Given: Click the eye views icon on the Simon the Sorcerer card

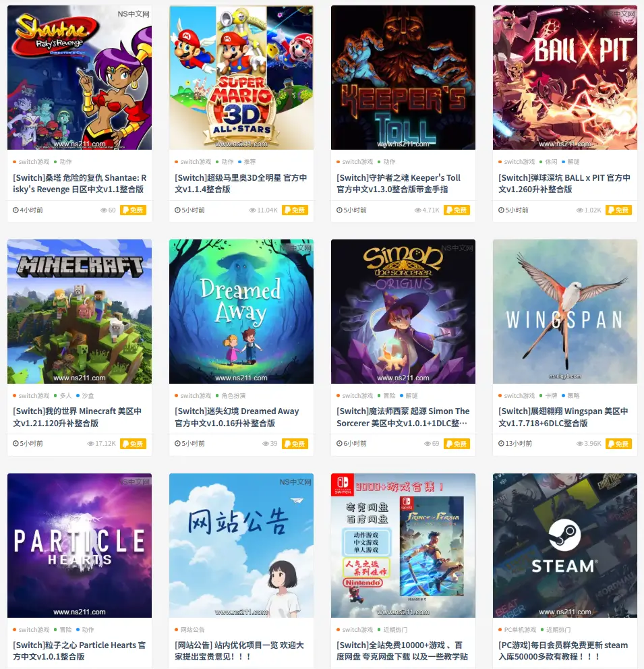Looking at the screenshot, I should click(x=428, y=444).
